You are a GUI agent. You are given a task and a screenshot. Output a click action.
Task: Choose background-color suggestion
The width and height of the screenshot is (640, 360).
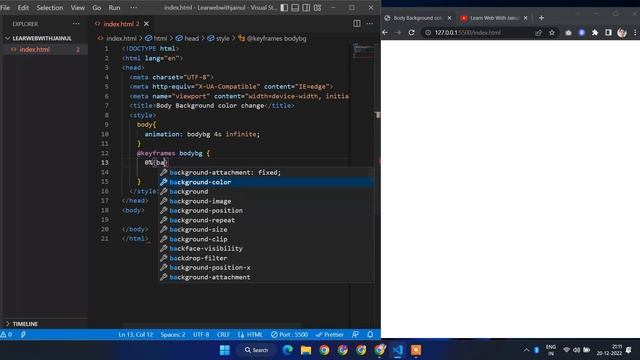point(266,182)
